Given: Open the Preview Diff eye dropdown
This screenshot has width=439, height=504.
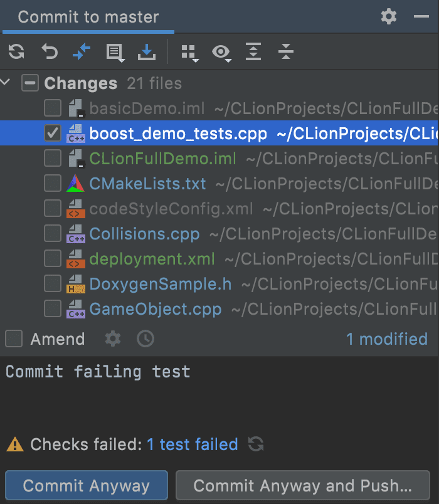Looking at the screenshot, I should pyautogui.click(x=221, y=53).
